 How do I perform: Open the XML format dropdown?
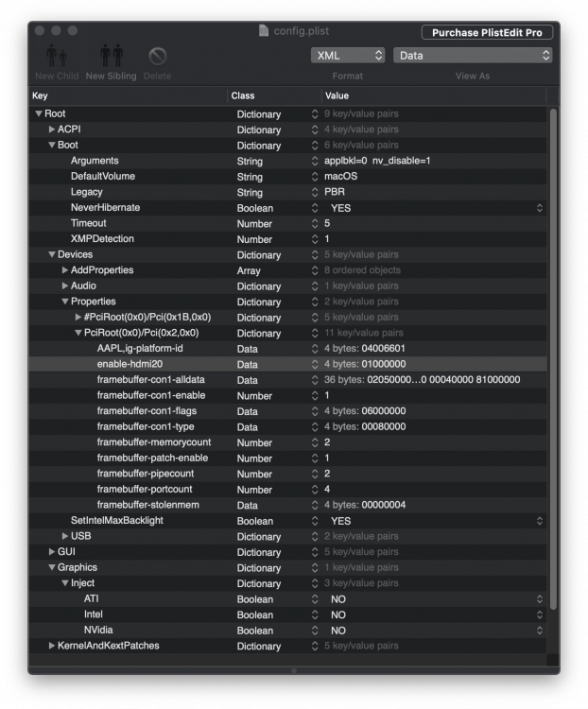pyautogui.click(x=348, y=56)
